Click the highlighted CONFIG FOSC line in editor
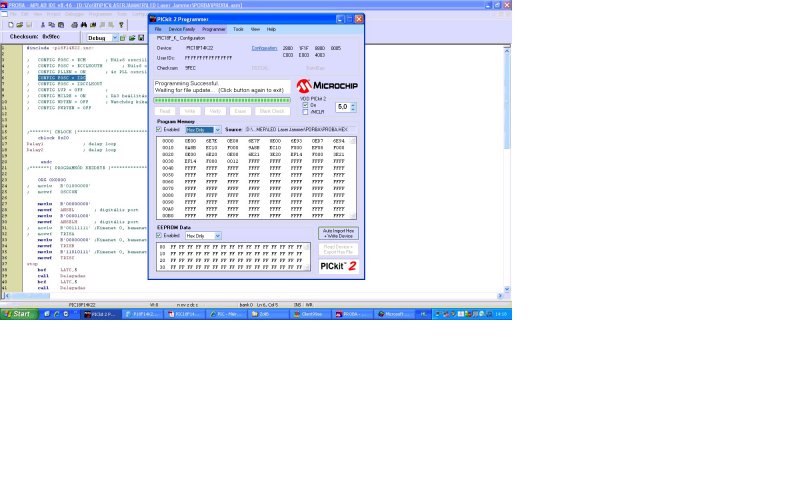The image size is (800, 480). [x=62, y=78]
